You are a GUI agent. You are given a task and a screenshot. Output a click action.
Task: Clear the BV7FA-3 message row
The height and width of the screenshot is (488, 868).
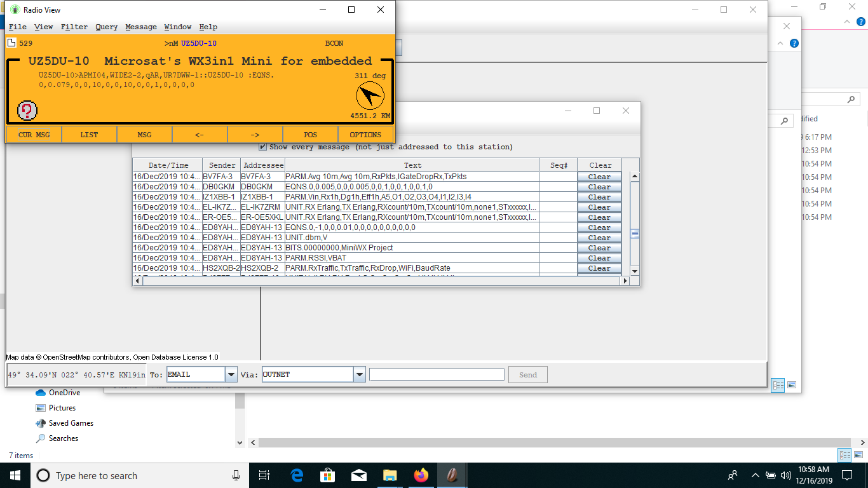(599, 177)
